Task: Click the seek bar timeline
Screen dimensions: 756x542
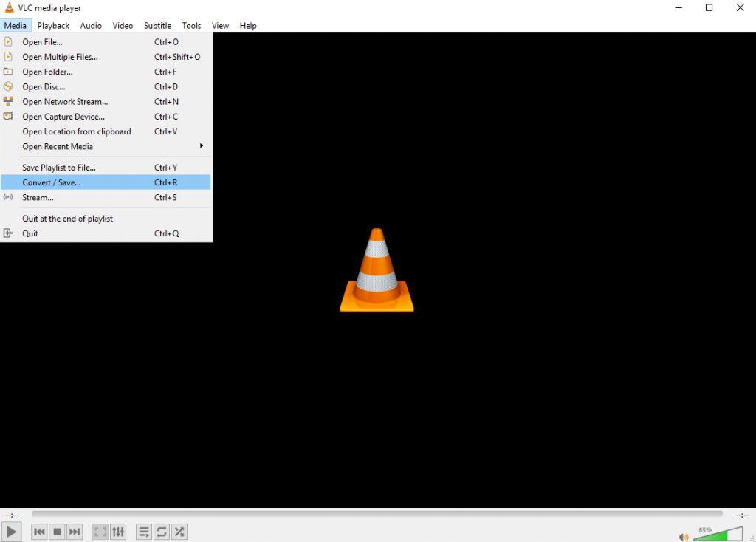Action: point(377,514)
